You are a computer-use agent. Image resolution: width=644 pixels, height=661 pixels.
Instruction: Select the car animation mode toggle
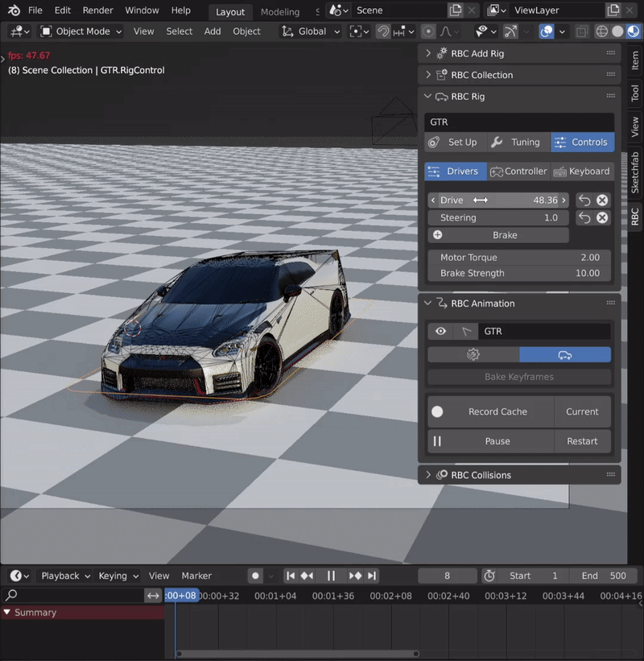[565, 355]
